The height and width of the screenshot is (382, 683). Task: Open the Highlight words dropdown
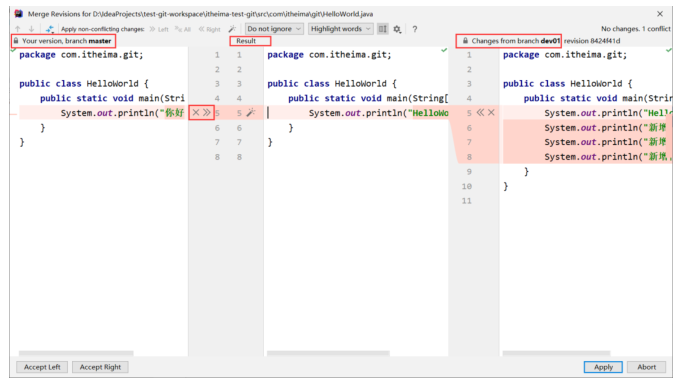coord(341,29)
